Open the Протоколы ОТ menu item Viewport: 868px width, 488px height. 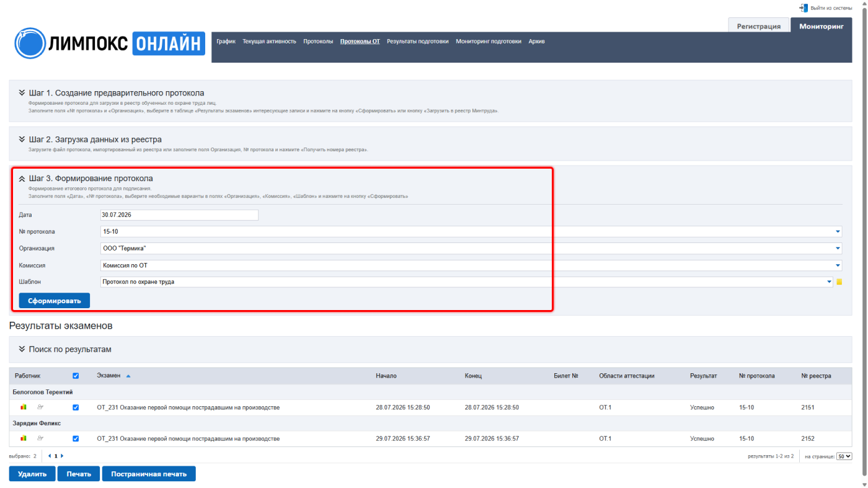360,42
